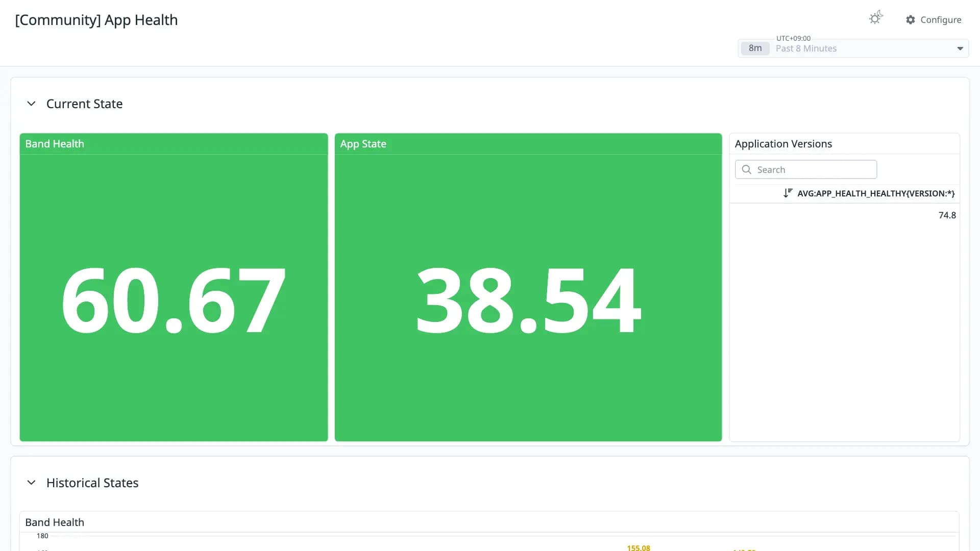Click the App State 38.54 value
This screenshot has height=551, width=980.
point(528,300)
